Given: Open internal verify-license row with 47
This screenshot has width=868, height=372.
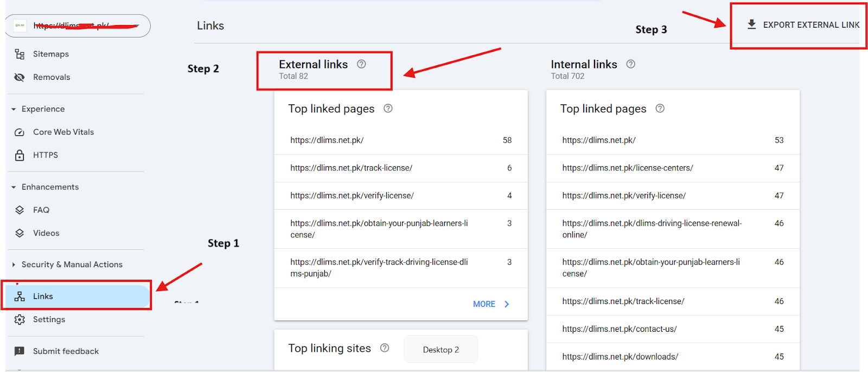Looking at the screenshot, I should (x=673, y=196).
